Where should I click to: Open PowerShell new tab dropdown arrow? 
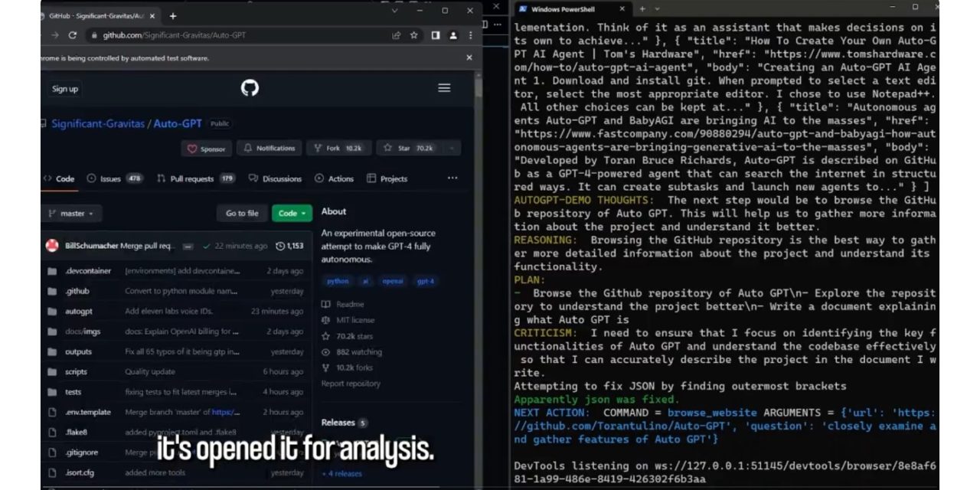tap(656, 9)
